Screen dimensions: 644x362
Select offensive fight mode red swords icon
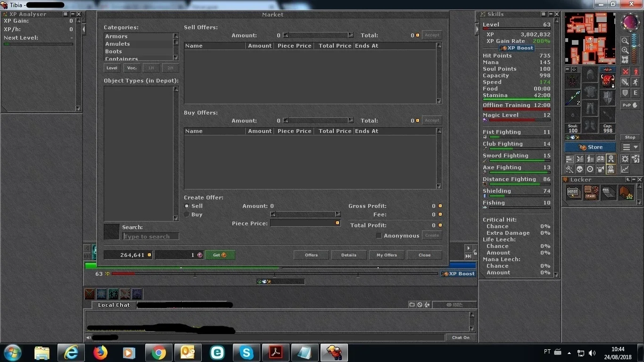tap(625, 72)
